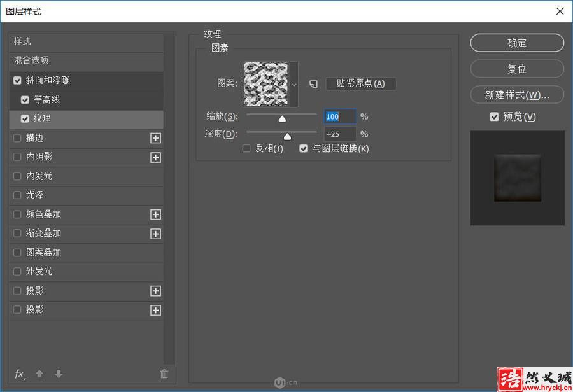Close the 图层样式 dialog
The image size is (573, 392).
pyautogui.click(x=560, y=11)
